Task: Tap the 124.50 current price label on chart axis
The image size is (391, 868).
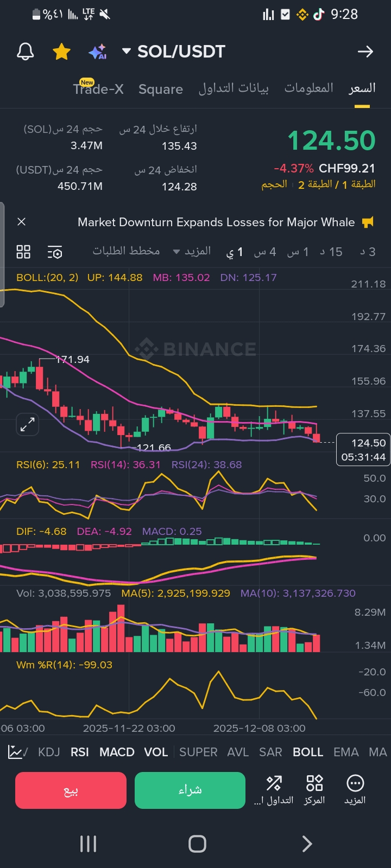Action: coord(363,450)
